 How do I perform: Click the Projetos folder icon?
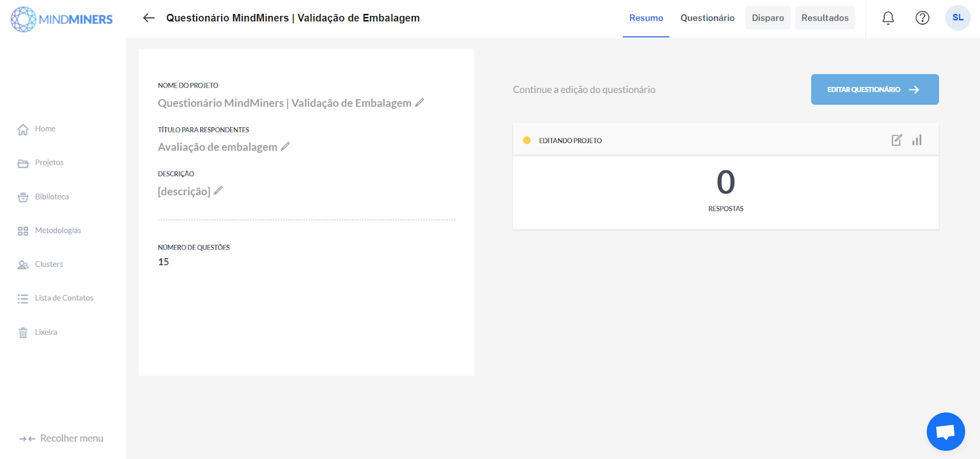point(23,163)
